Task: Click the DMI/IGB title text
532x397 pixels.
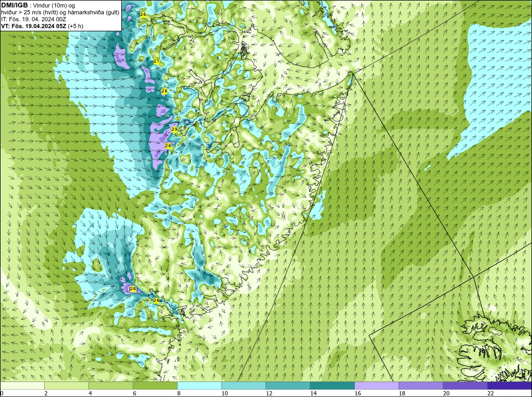Action: 14,5
